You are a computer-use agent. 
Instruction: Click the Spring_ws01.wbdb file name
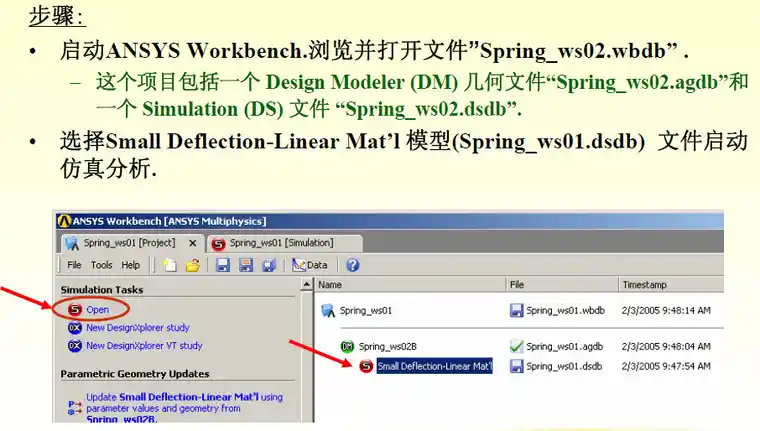(565, 310)
